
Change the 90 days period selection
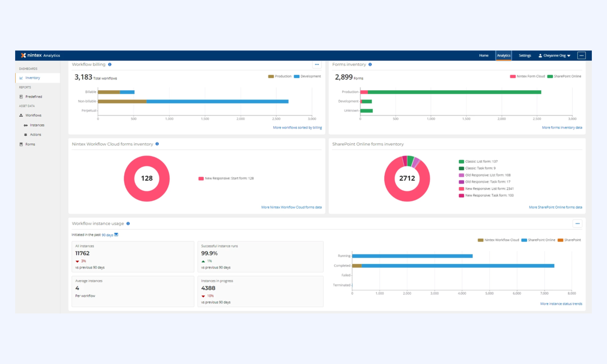[107, 235]
